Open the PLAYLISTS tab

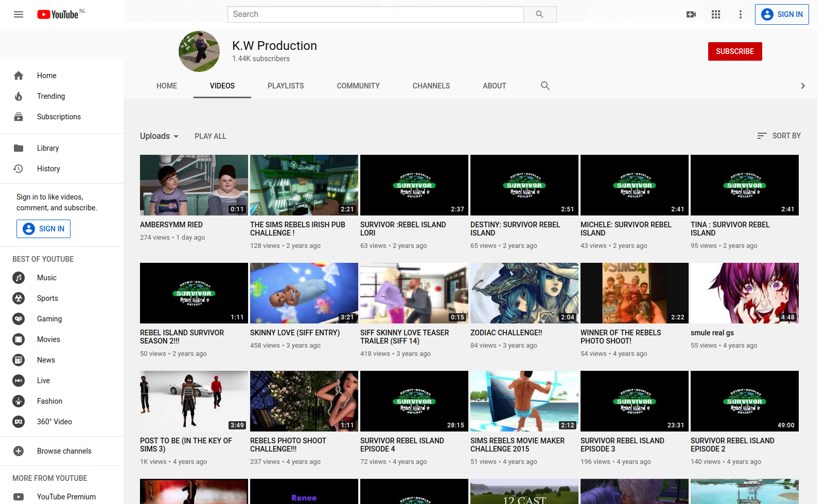[286, 86]
